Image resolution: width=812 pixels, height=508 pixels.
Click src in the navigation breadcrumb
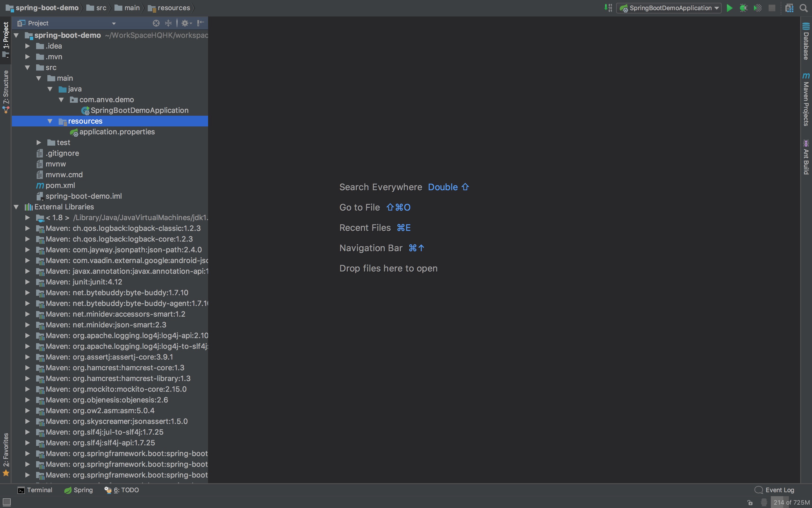point(96,8)
